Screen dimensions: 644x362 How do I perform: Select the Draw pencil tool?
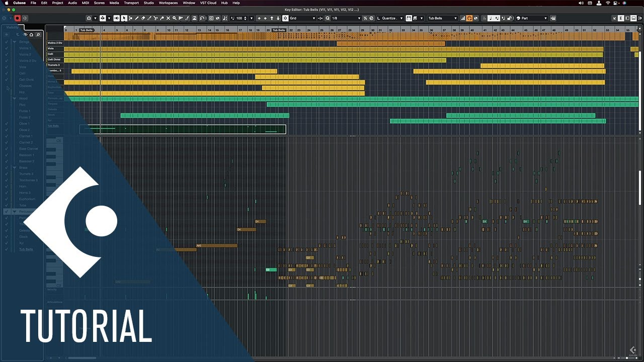pyautogui.click(x=137, y=18)
